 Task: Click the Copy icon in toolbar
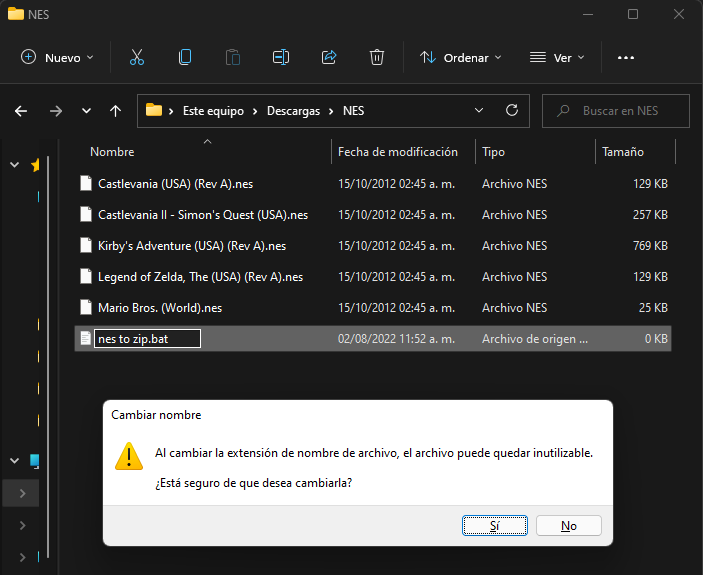coord(185,57)
